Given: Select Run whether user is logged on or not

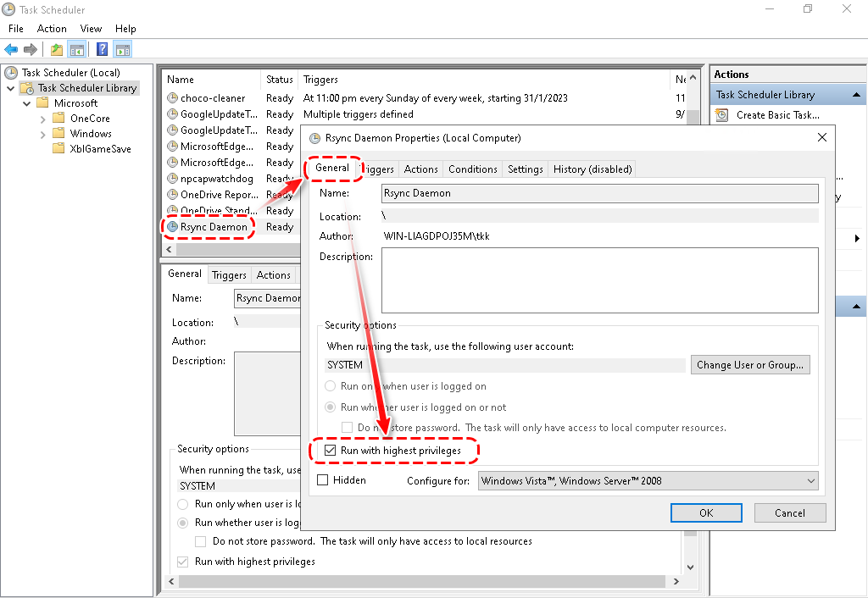Looking at the screenshot, I should pos(331,407).
